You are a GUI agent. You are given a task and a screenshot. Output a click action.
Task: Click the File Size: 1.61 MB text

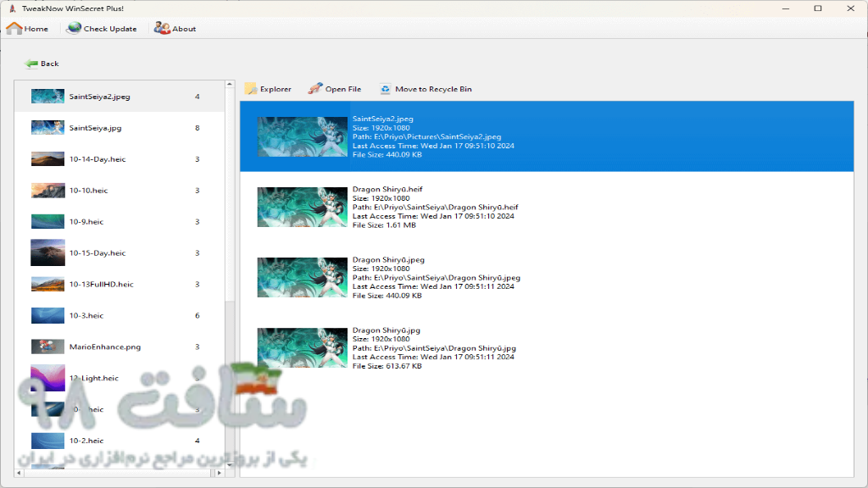(384, 225)
